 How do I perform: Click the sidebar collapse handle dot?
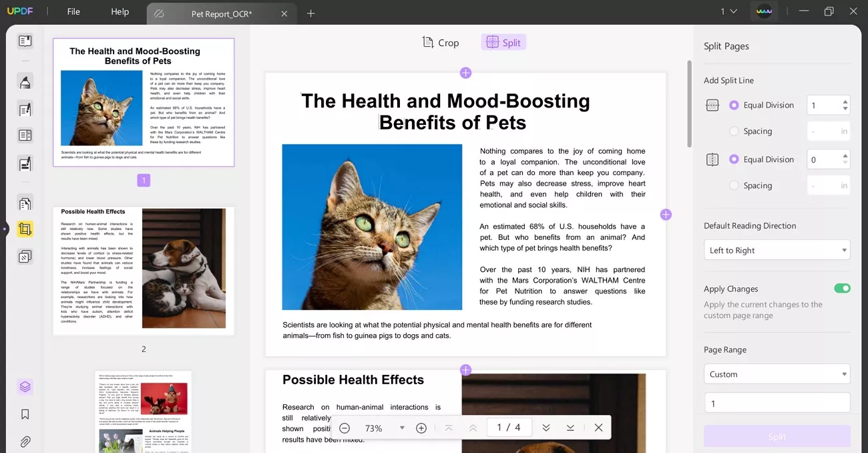[5, 229]
